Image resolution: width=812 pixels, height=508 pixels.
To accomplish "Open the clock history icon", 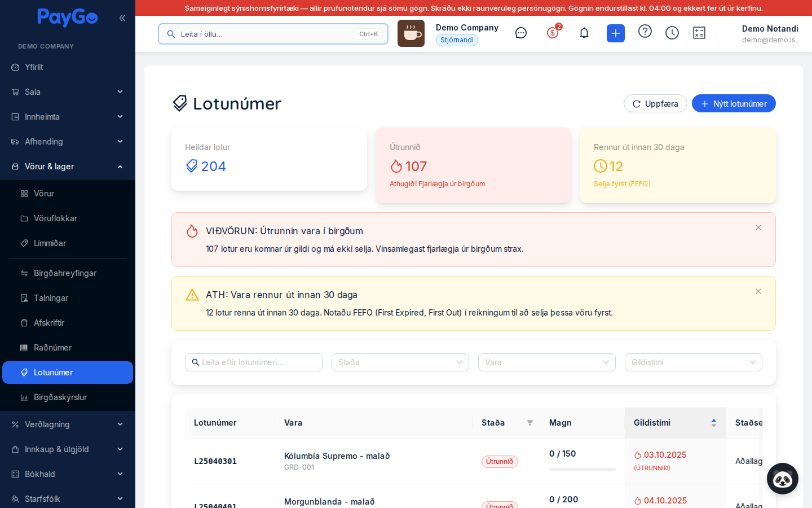I will coord(672,33).
